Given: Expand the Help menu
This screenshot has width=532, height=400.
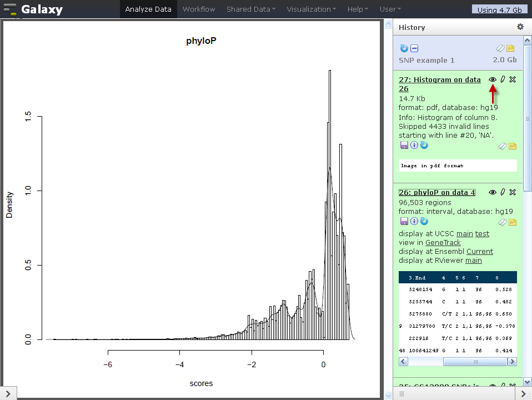Looking at the screenshot, I should point(358,9).
